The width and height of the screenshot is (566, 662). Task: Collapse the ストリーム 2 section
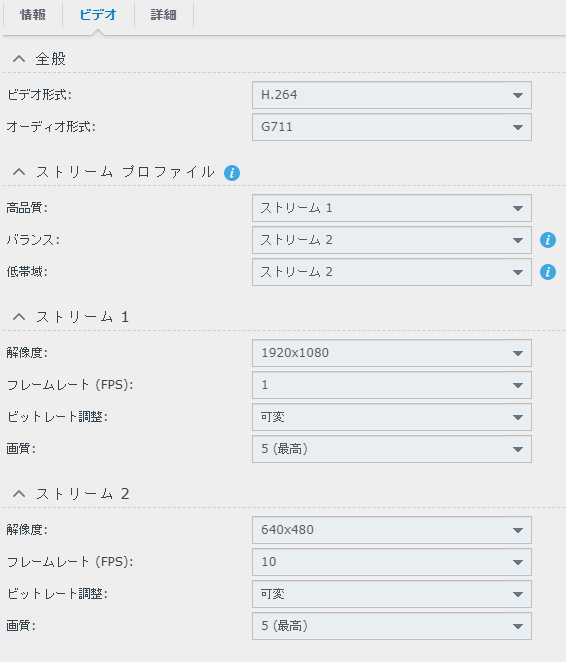(19, 494)
